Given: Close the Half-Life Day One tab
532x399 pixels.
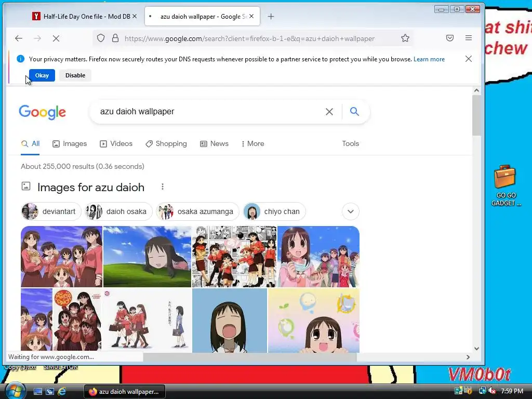Looking at the screenshot, I should tap(135, 16).
